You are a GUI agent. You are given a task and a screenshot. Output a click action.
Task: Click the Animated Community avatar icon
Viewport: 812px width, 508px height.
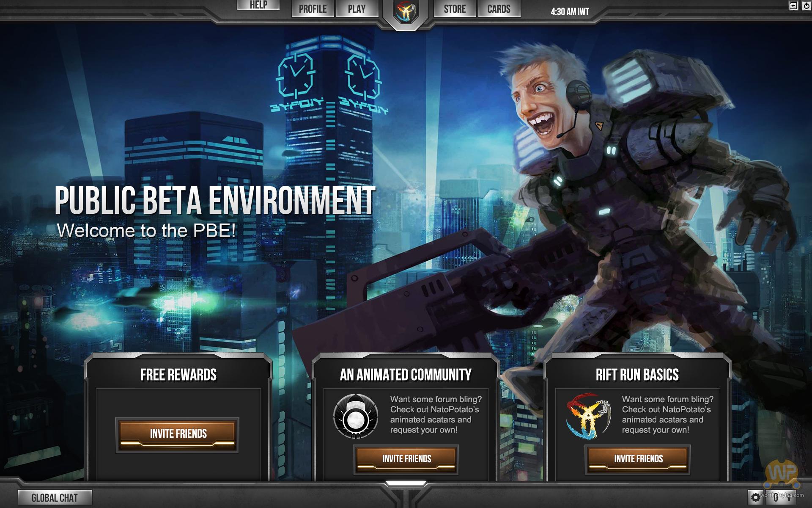point(355,416)
